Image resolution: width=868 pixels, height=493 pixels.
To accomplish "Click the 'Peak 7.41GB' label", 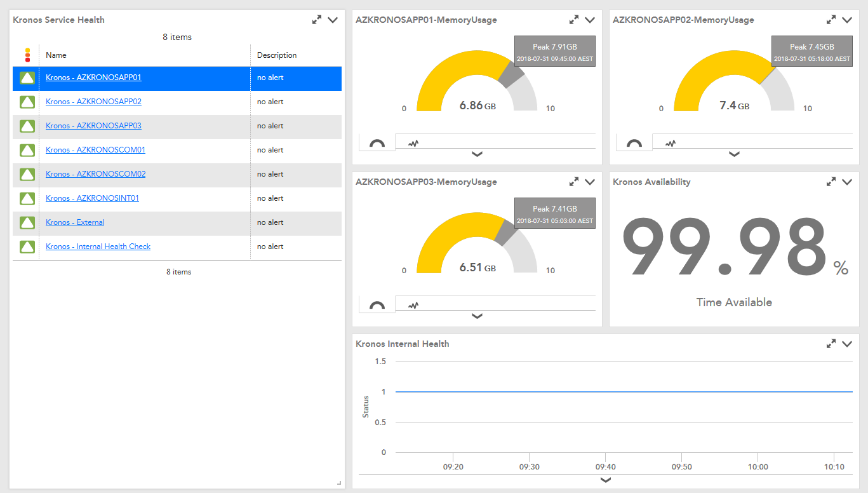I will pyautogui.click(x=555, y=209).
